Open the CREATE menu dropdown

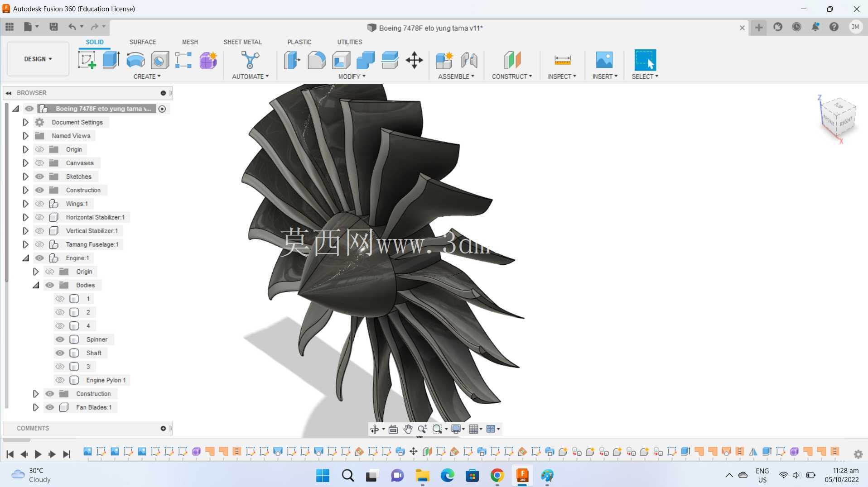pyautogui.click(x=147, y=76)
